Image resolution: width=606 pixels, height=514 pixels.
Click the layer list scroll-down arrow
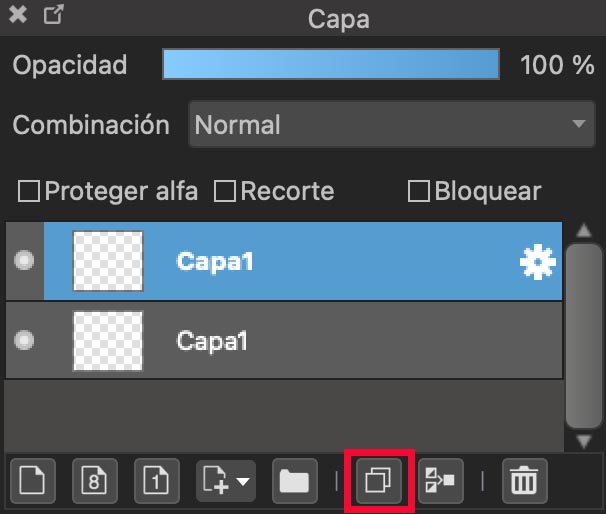click(x=584, y=441)
